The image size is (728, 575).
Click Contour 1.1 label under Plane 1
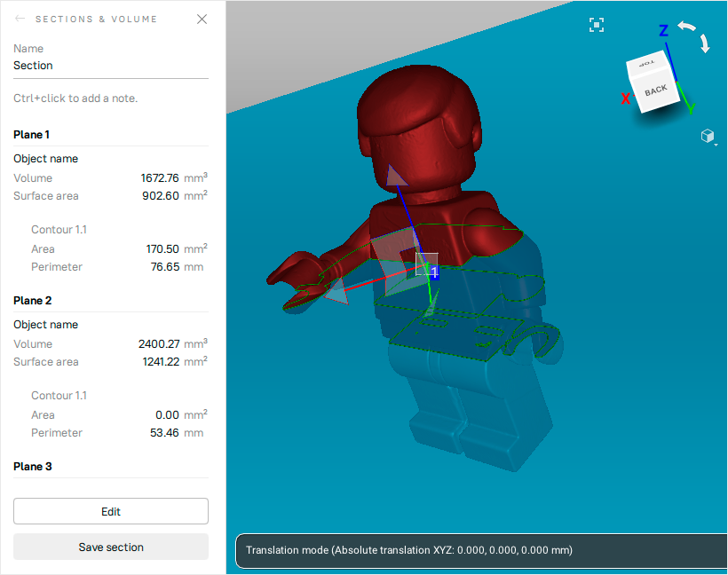(x=59, y=230)
